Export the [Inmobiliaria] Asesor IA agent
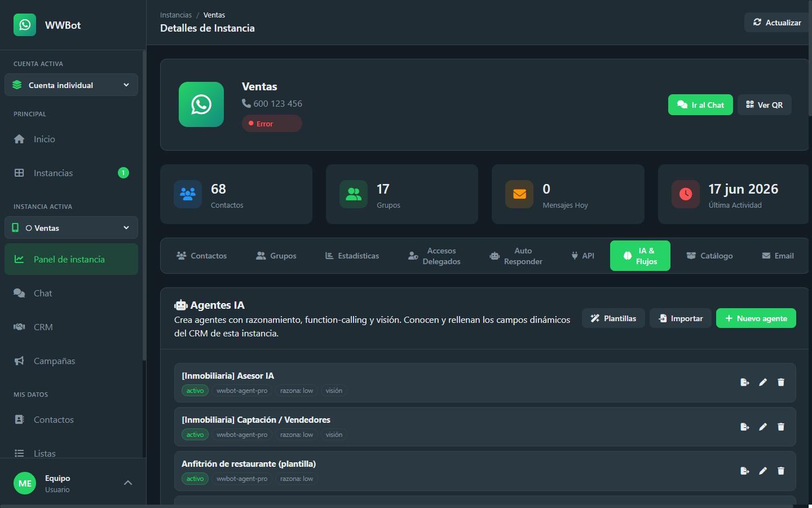 [745, 382]
